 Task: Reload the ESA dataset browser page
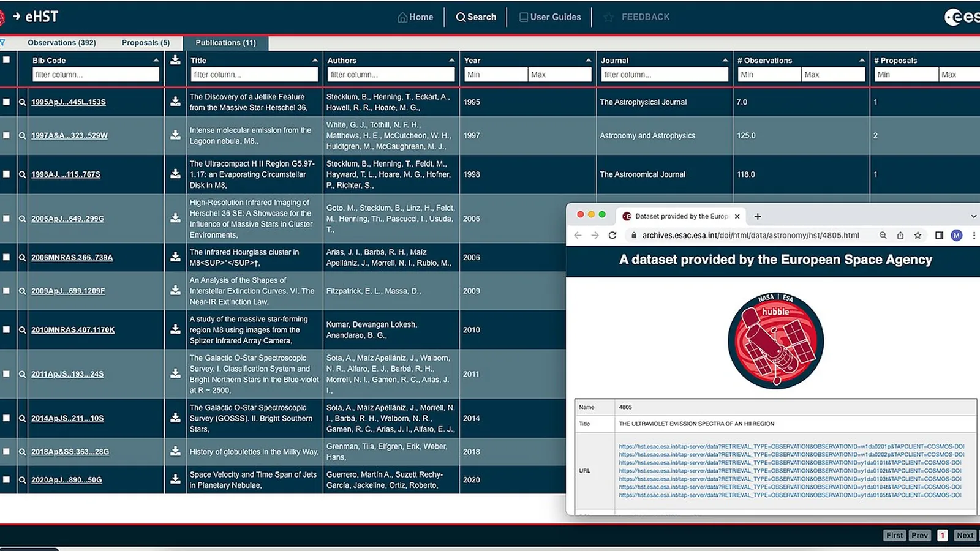(x=612, y=235)
